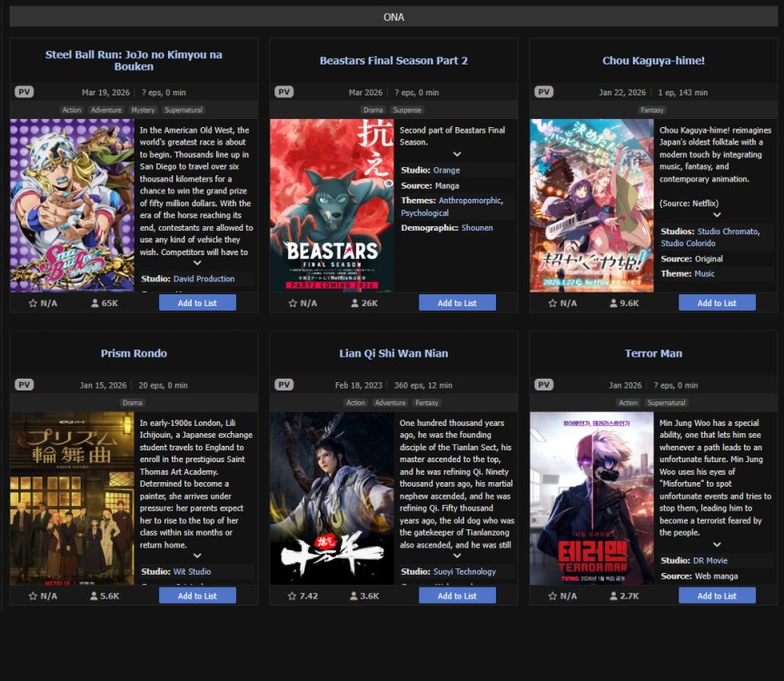
Task: Expand the Terror Man synopsis chevron
Action: pos(717,545)
